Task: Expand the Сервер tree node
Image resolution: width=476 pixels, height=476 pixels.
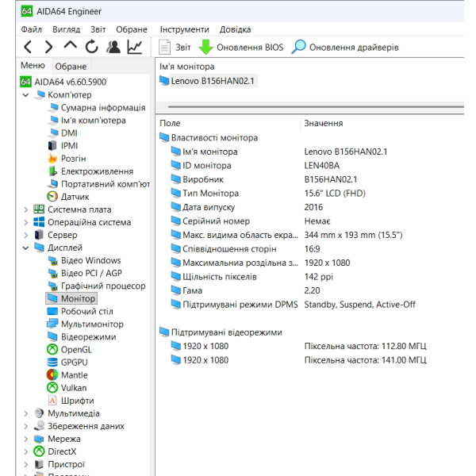Action: 26,236
